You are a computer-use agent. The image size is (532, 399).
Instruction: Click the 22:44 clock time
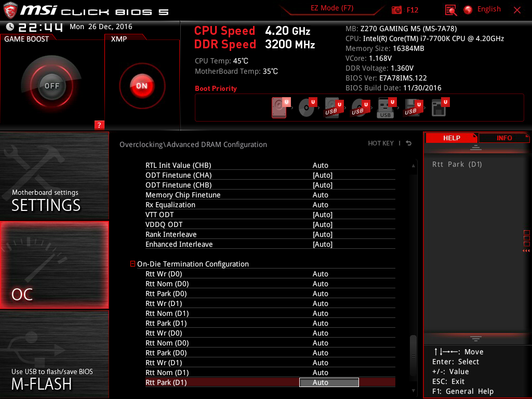41,27
